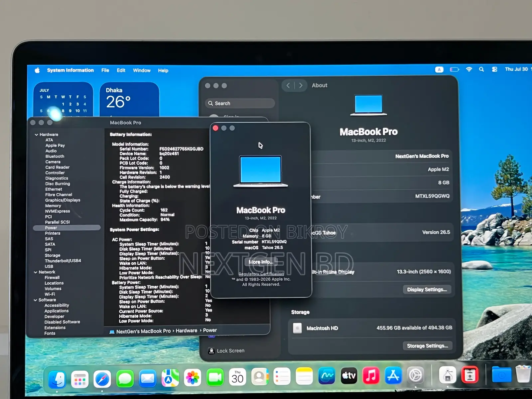Click More Info… in the About This Mac window
The height and width of the screenshot is (399, 532).
[x=261, y=262]
